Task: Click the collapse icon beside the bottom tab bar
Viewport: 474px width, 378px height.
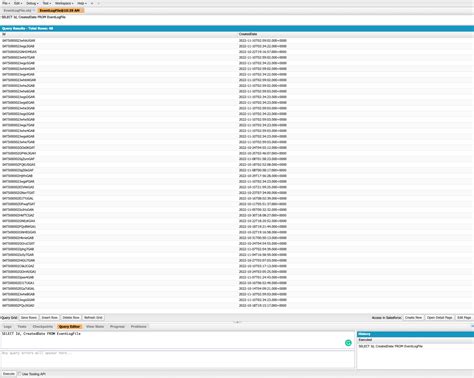Action: [x=472, y=326]
